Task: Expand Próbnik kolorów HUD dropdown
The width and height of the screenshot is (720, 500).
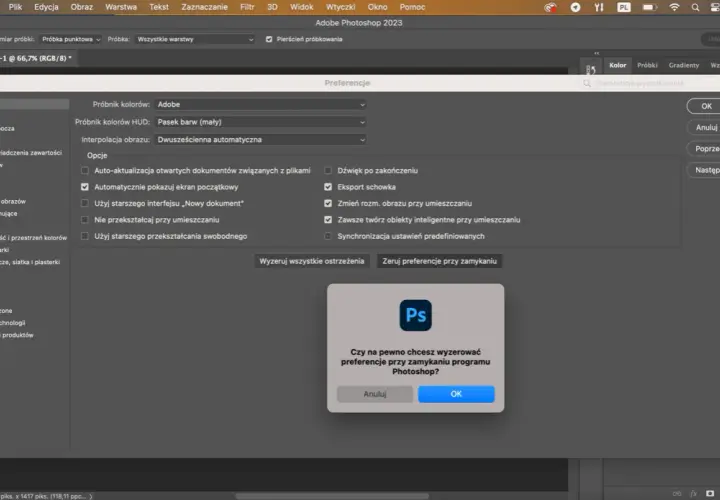Action: (x=260, y=122)
